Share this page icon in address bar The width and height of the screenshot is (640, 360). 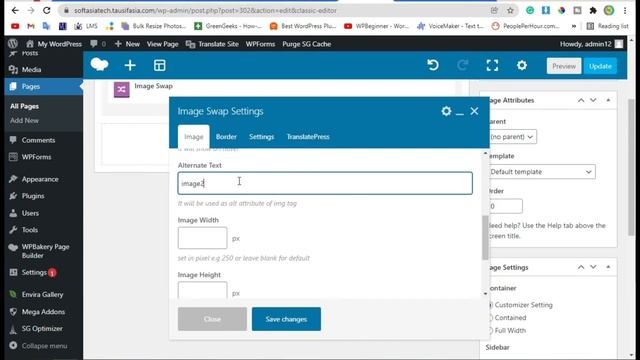(494, 10)
